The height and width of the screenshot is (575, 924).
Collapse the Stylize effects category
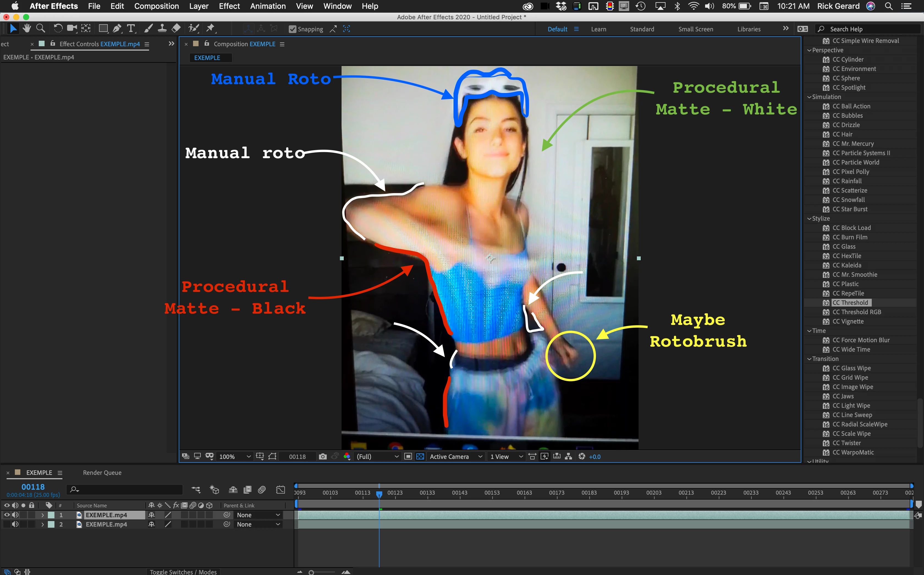809,219
